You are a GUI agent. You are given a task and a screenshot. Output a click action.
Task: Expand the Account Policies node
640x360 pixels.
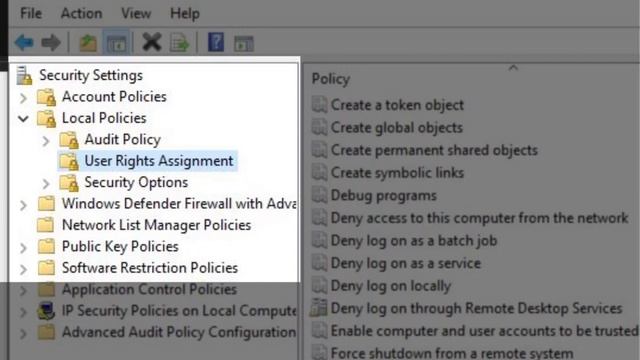tap(24, 98)
